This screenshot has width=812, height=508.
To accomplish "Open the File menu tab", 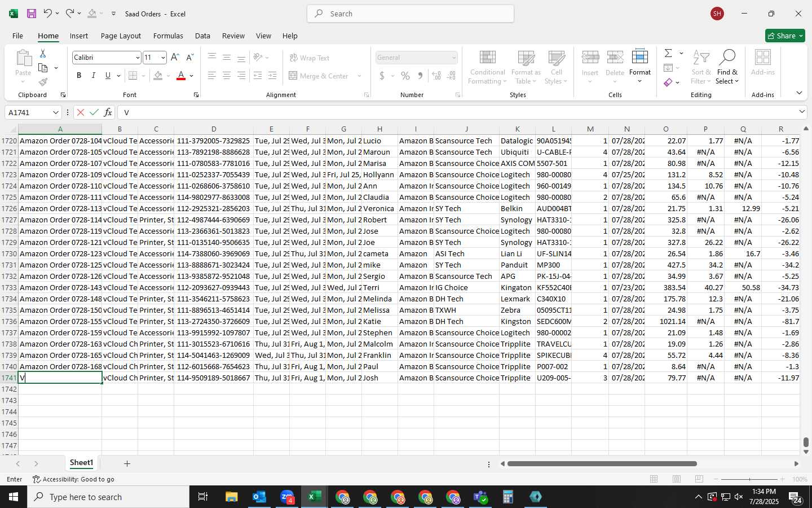I will click(17, 36).
